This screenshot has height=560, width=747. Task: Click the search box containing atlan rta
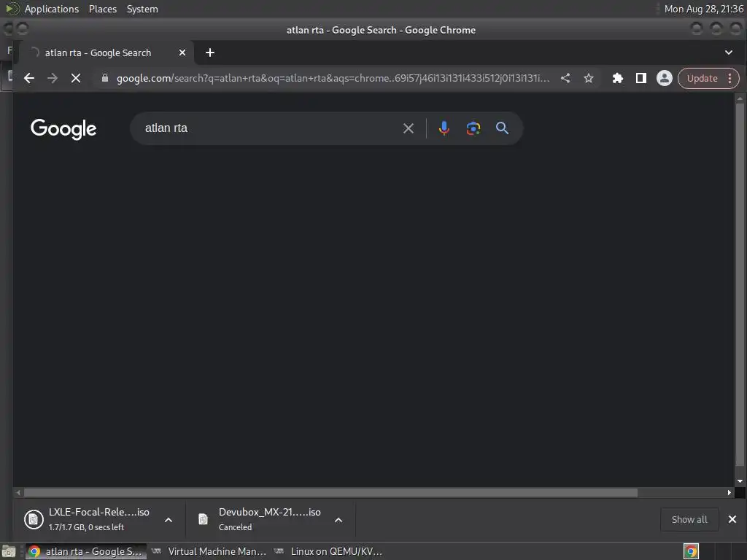[x=269, y=128]
